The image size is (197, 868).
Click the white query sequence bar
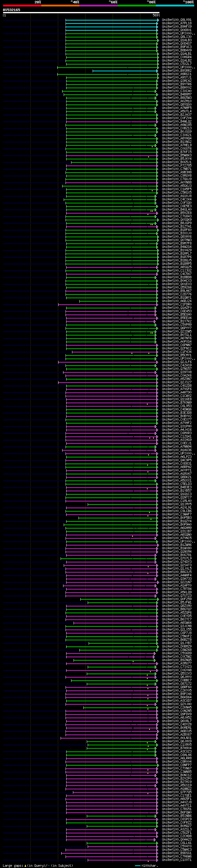pos(81,13)
